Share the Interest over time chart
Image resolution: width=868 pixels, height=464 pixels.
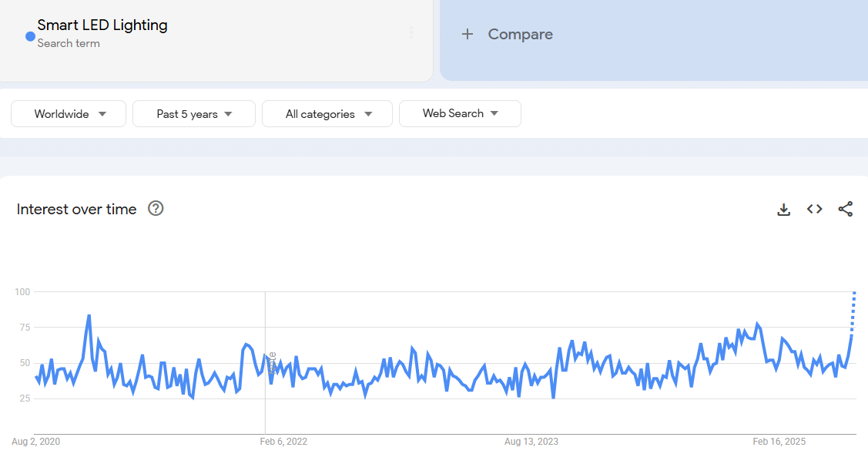tap(845, 209)
